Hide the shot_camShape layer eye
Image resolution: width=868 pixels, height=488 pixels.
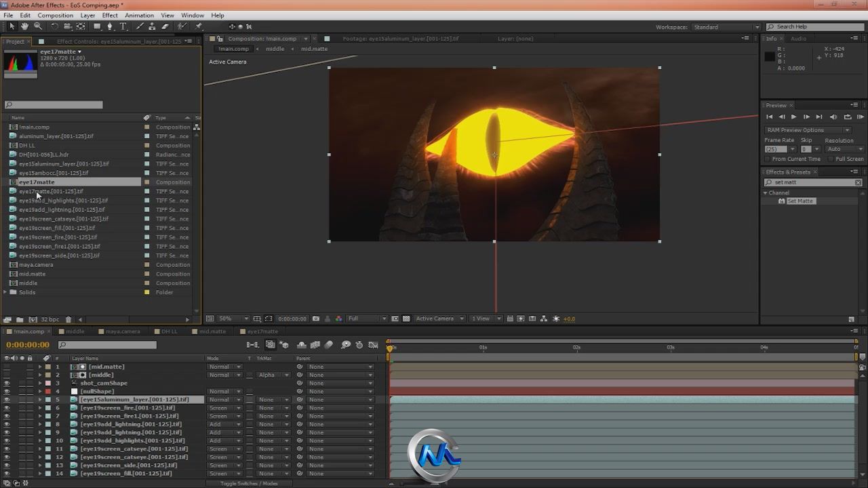pos(7,384)
